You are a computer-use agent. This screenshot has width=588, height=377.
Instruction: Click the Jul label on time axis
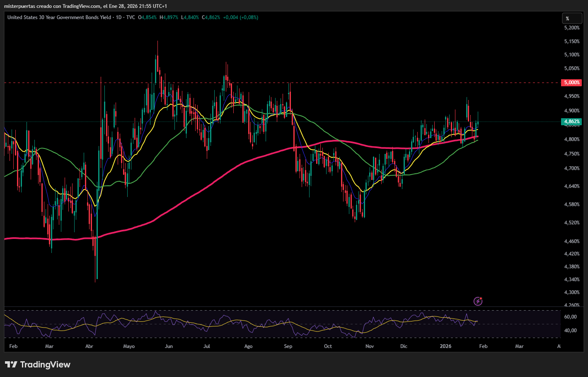pos(207,346)
